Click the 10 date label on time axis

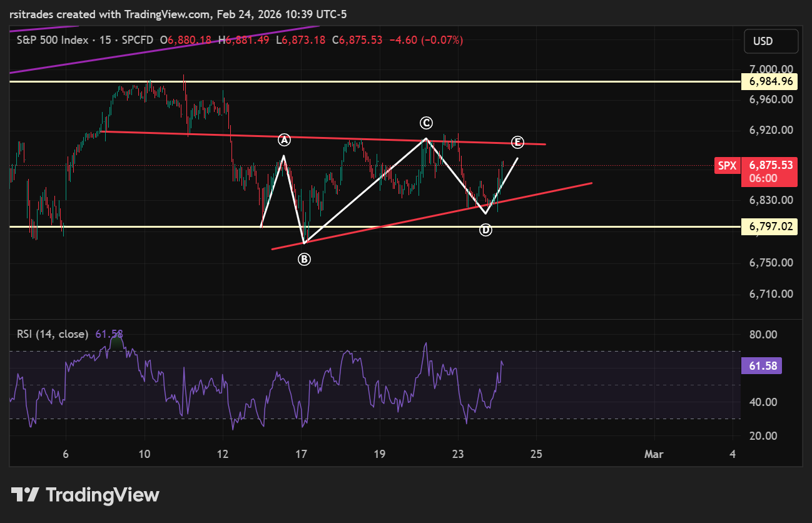click(x=145, y=454)
